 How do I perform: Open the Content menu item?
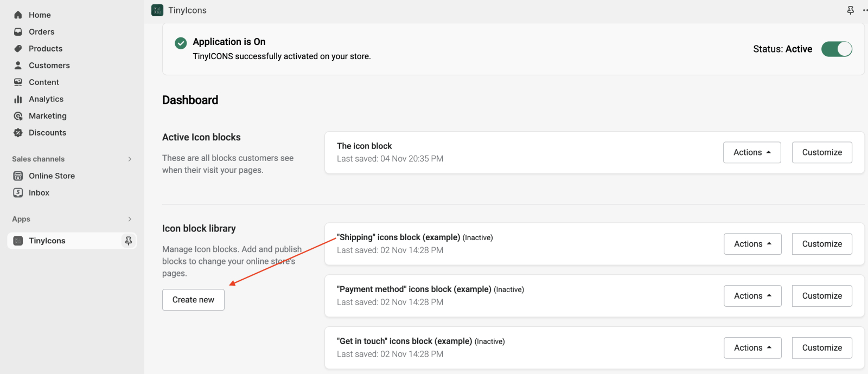pos(43,82)
